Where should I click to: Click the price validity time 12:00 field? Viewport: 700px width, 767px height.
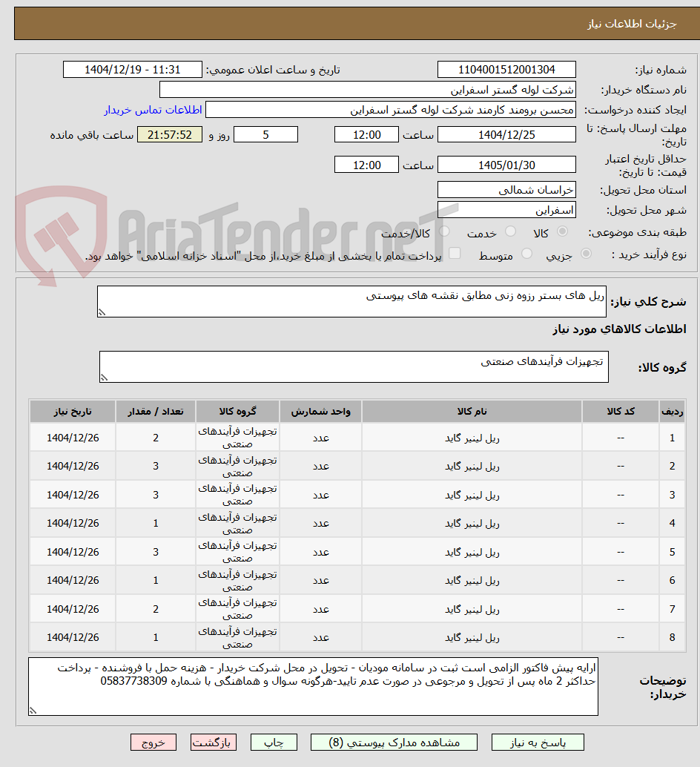pos(366,165)
